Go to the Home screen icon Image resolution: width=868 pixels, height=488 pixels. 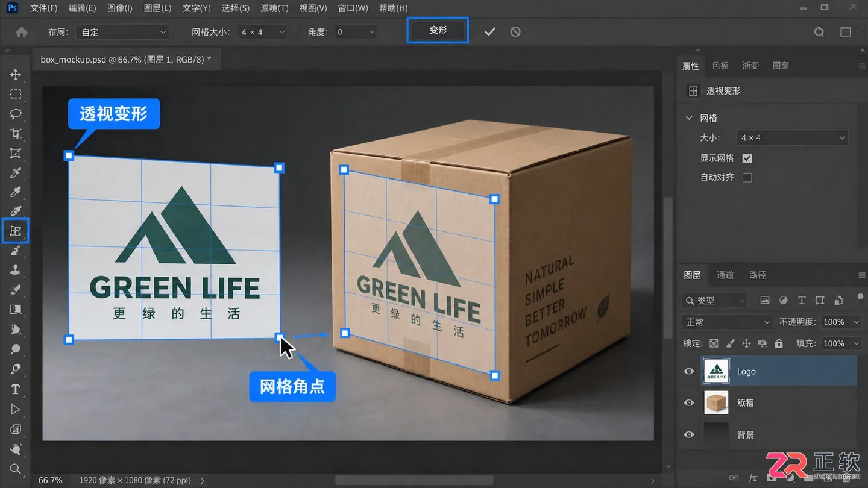22,32
